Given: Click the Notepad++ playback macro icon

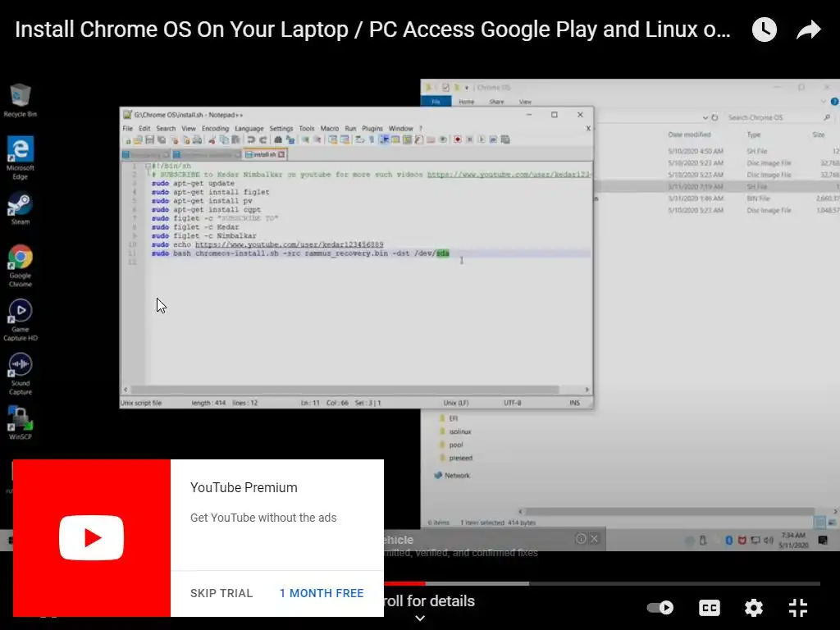Looking at the screenshot, I should (481, 139).
